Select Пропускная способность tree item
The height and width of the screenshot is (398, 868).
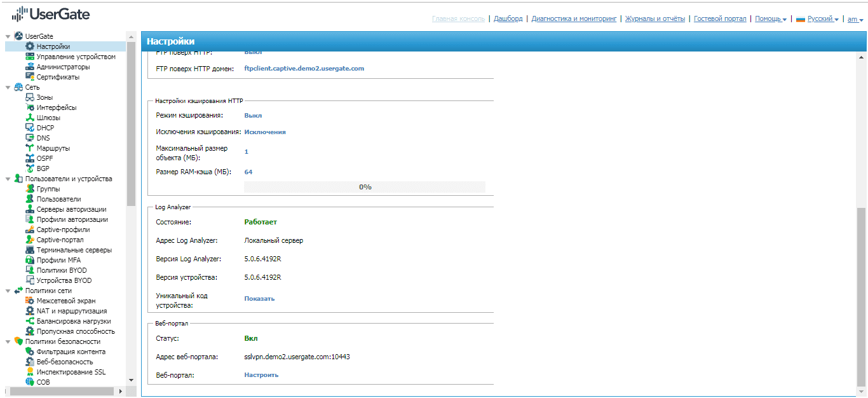pos(76,331)
